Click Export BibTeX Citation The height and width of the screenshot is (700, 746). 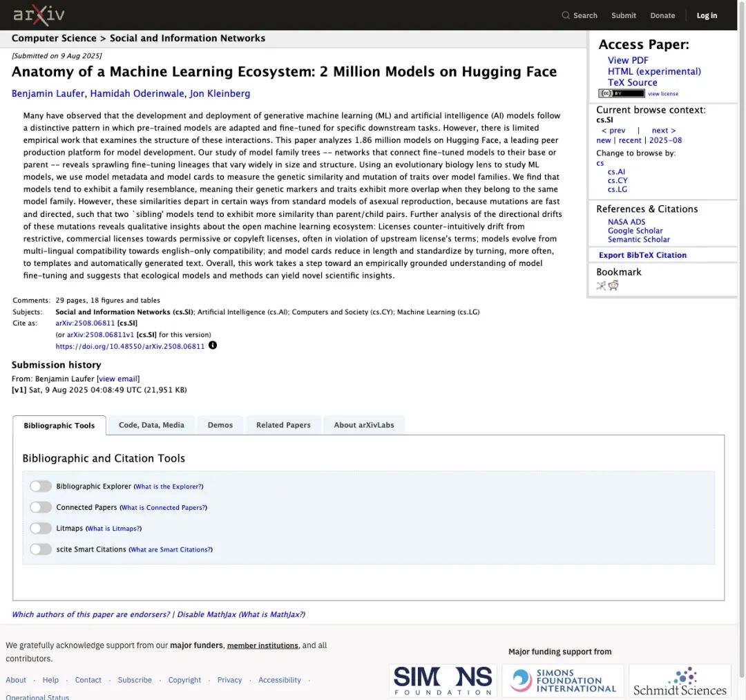point(642,255)
